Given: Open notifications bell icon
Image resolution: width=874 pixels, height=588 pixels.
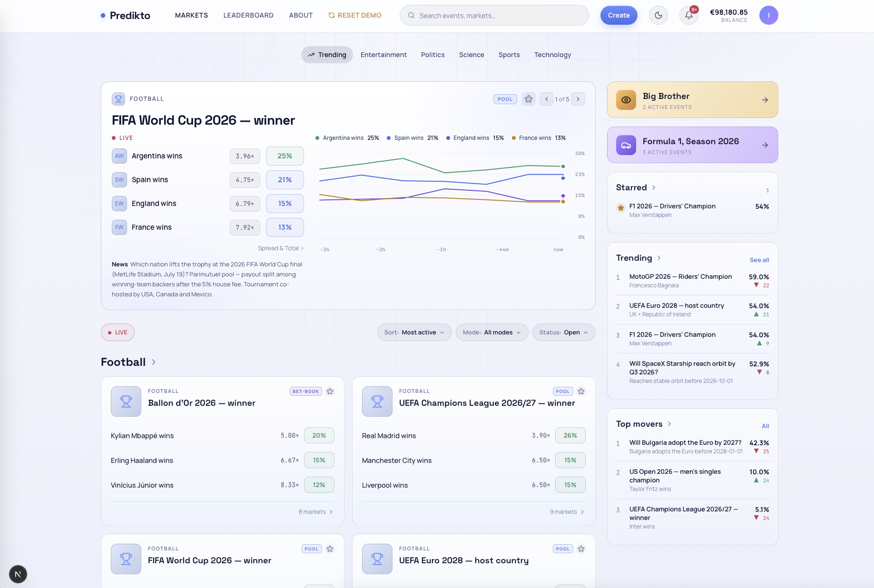Looking at the screenshot, I should 688,15.
